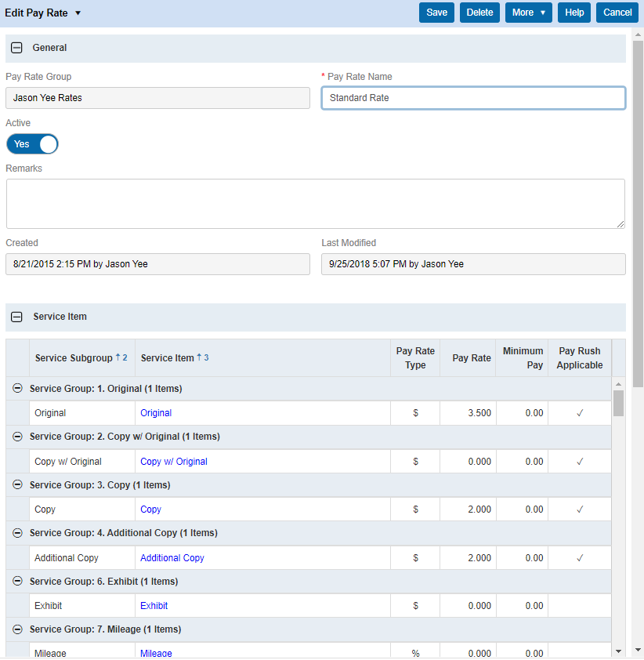Collapse Service Group 2. Copy w/ Original

[18, 437]
